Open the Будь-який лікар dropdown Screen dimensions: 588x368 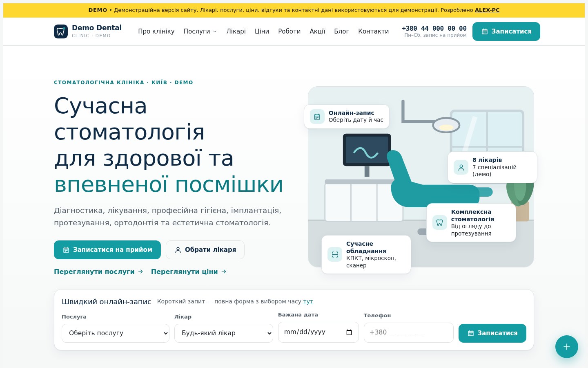point(224,333)
